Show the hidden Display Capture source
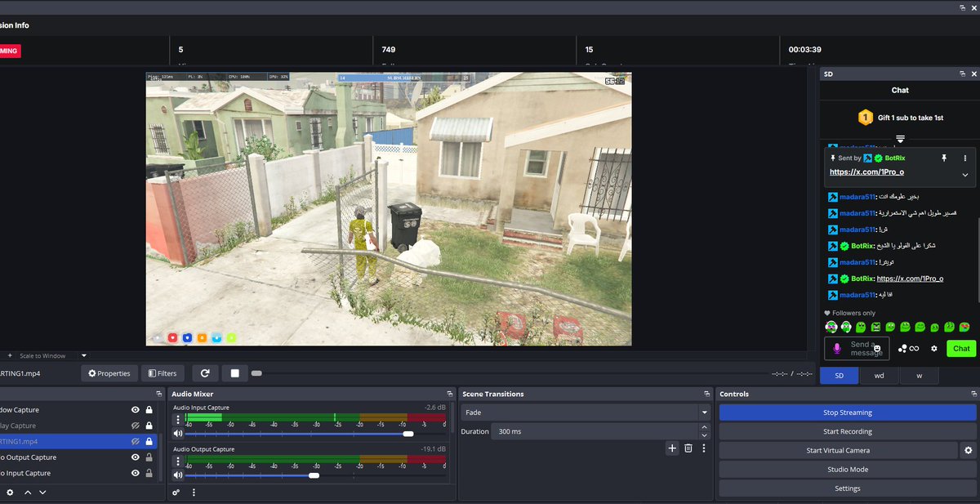 coord(135,426)
